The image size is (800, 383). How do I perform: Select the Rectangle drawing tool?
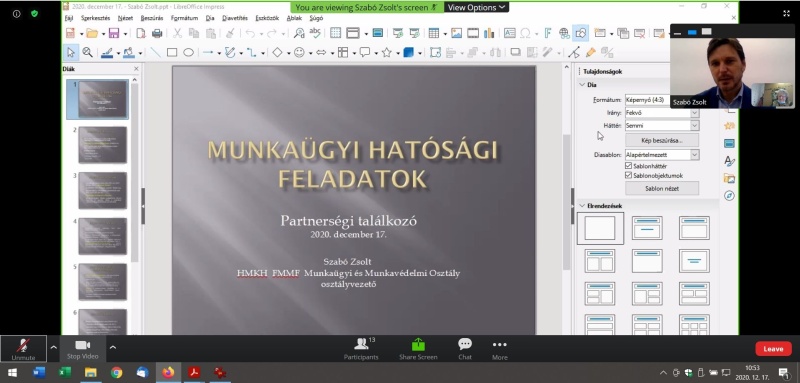[x=172, y=52]
